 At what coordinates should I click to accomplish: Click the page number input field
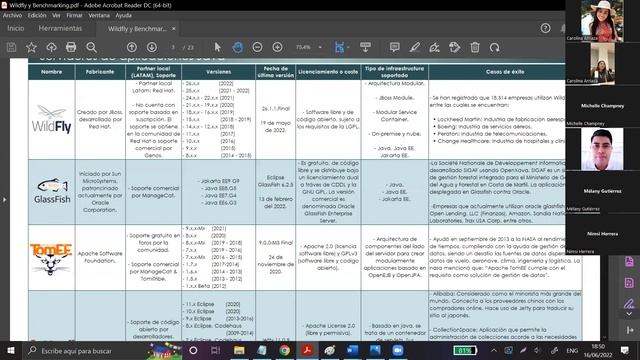coord(173,47)
